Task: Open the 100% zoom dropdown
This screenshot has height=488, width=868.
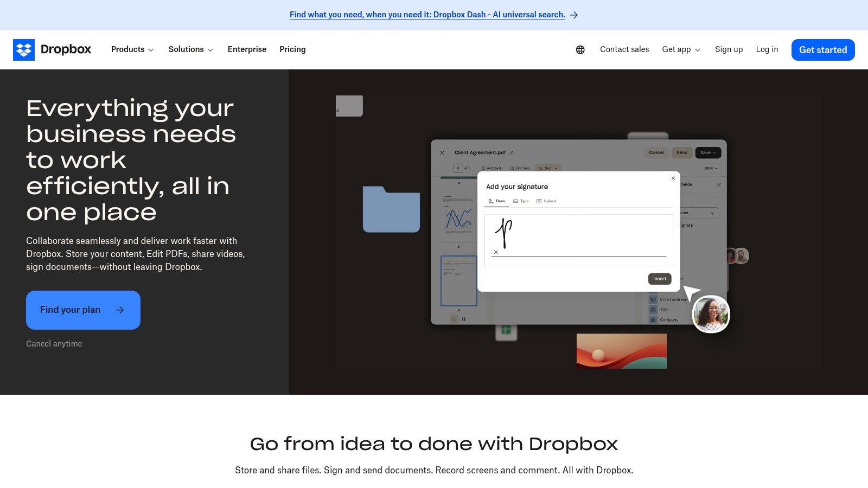Action: [711, 169]
